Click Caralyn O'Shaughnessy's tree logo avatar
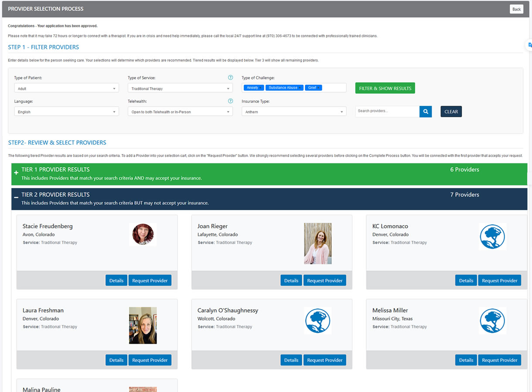 pos(317,321)
